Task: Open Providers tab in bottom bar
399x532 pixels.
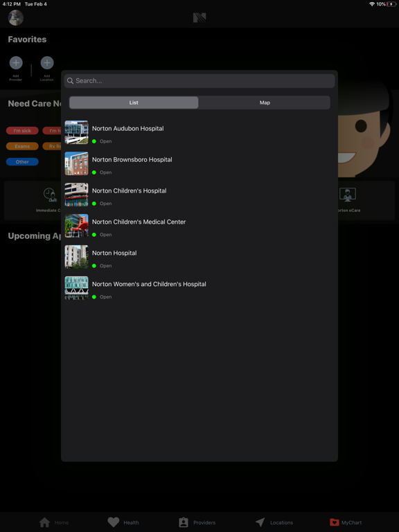Action: [197, 522]
